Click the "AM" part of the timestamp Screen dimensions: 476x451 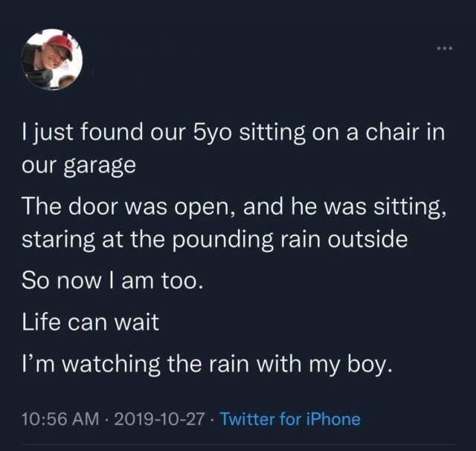(86, 419)
